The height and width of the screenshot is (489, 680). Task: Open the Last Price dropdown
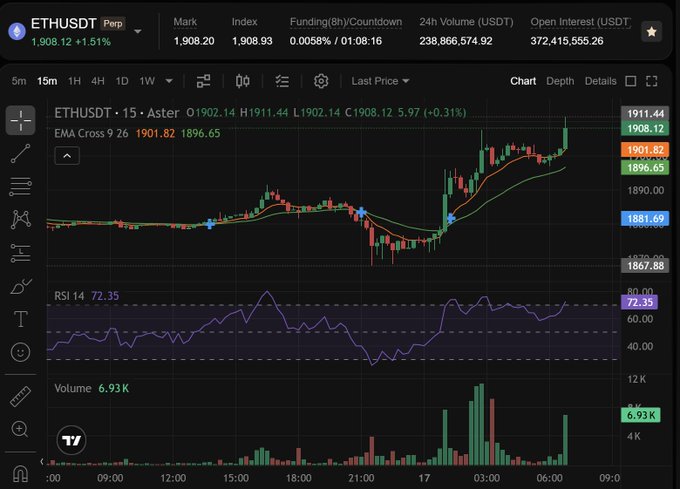(380, 81)
